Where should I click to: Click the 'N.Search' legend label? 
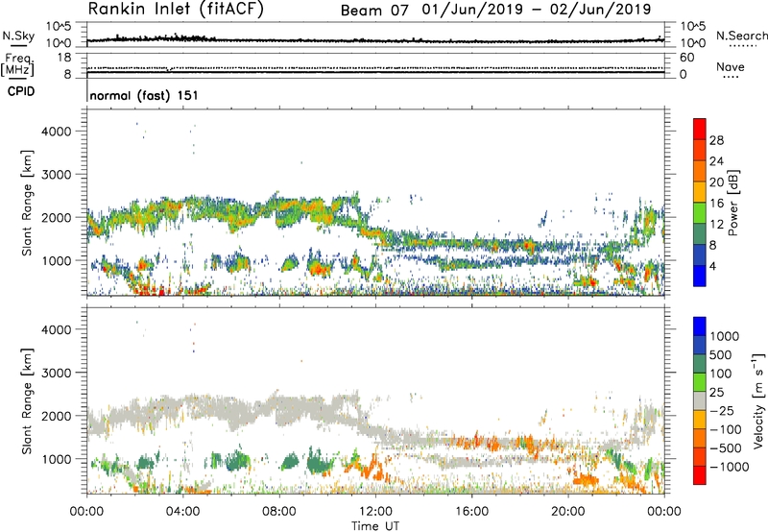point(742,36)
